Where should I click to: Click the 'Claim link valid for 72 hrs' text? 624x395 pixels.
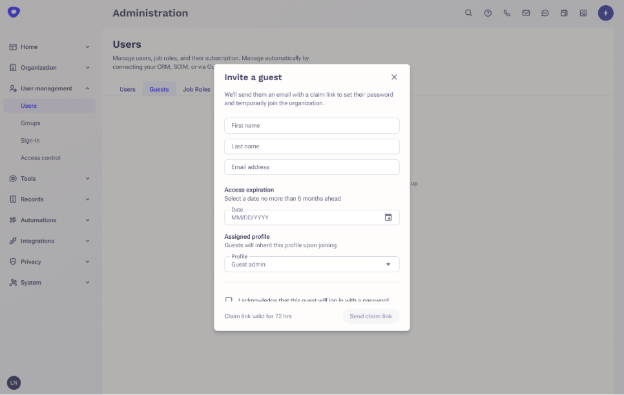pyautogui.click(x=258, y=316)
